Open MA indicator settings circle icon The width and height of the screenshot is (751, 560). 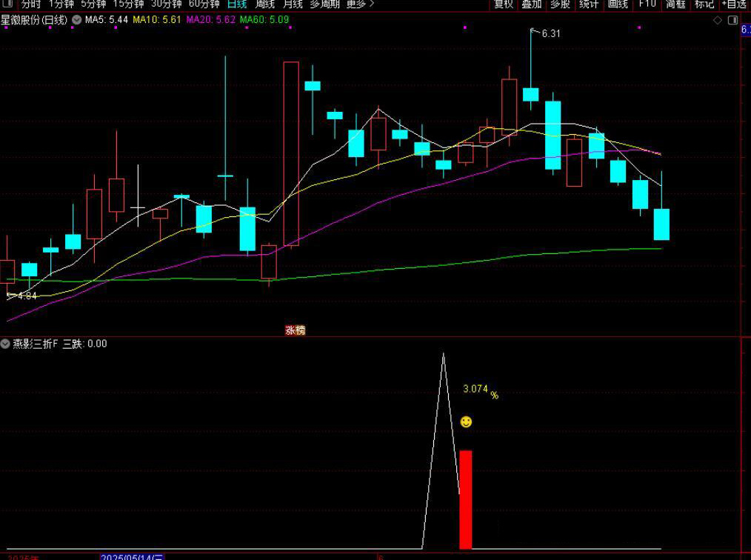click(x=76, y=20)
